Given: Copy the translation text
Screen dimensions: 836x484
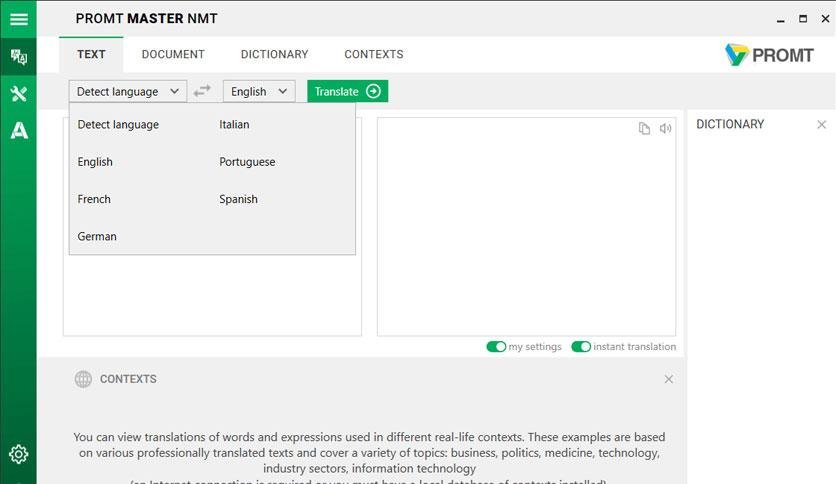Looking at the screenshot, I should point(644,128).
